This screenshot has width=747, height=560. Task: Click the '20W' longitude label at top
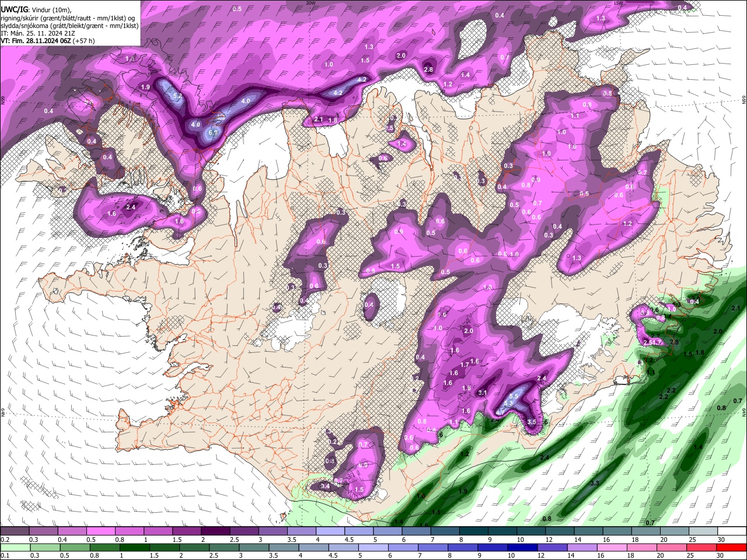[x=310, y=3]
